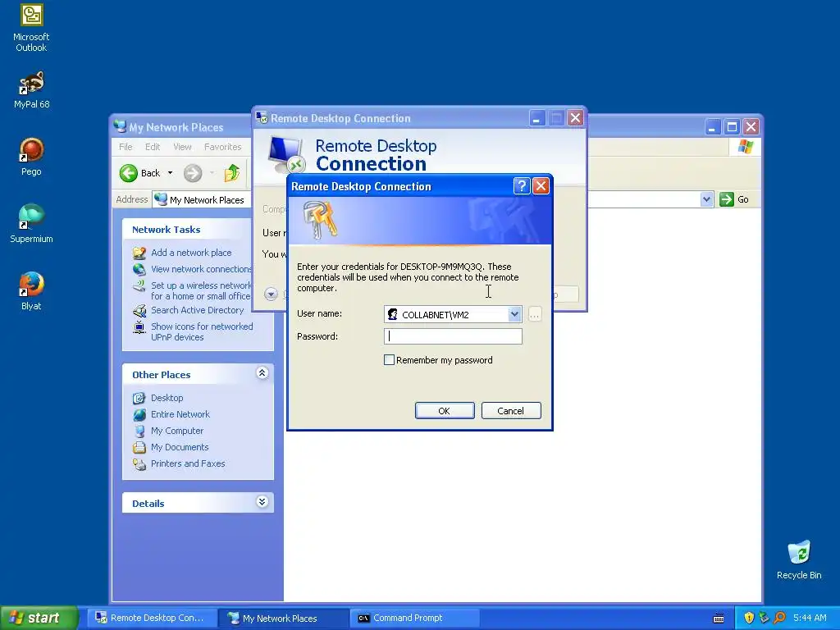Screen dimensions: 840x630
Task: Click the View network connections icon
Action: click(139, 269)
